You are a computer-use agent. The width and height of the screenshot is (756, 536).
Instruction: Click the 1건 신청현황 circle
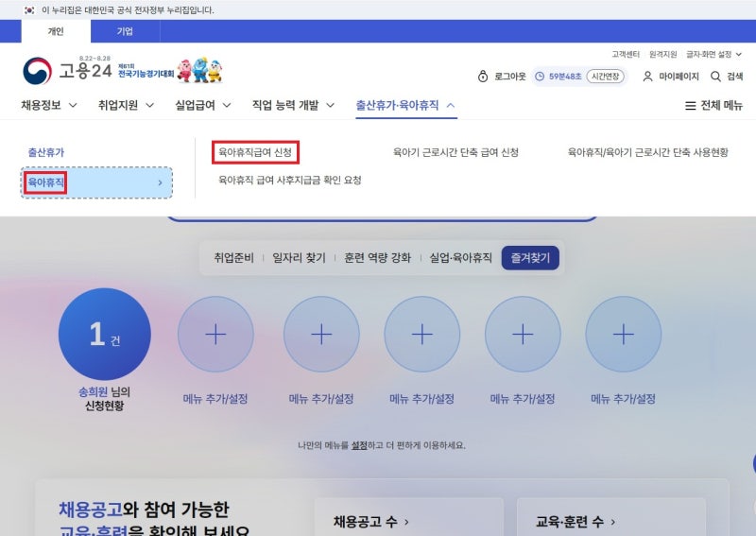(105, 334)
